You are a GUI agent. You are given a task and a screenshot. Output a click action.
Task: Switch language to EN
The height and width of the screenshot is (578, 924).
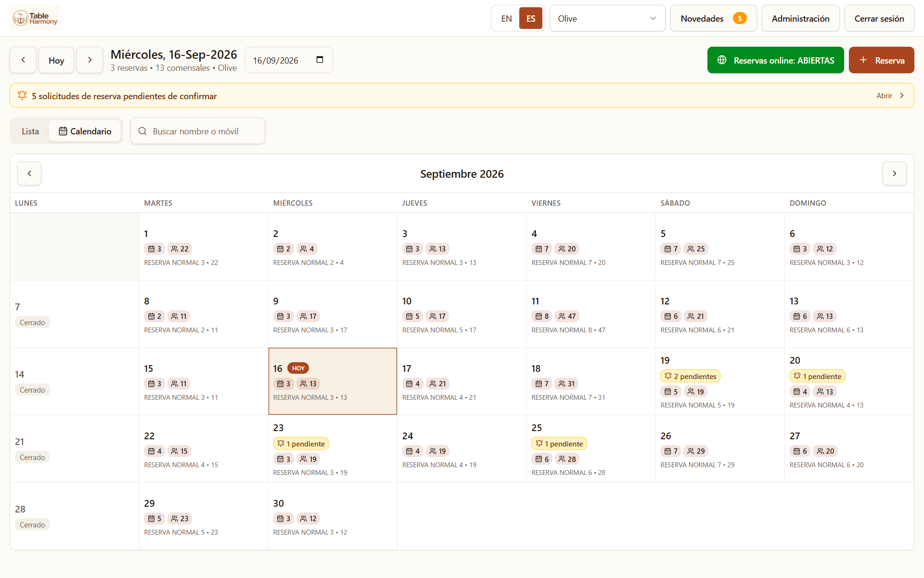pos(506,18)
